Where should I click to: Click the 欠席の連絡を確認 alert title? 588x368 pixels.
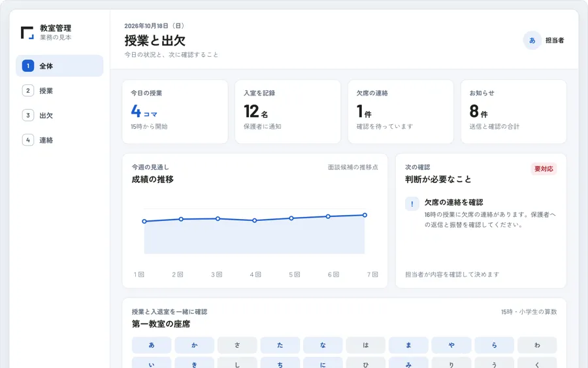click(454, 202)
